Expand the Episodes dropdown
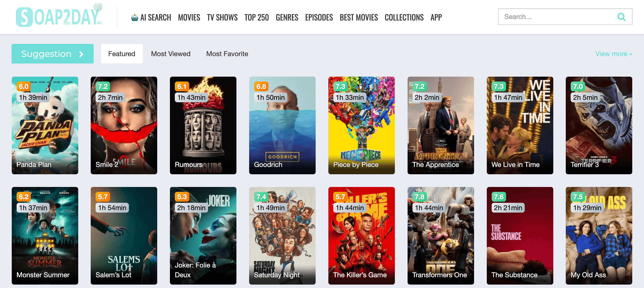This screenshot has width=644, height=288. (x=319, y=17)
